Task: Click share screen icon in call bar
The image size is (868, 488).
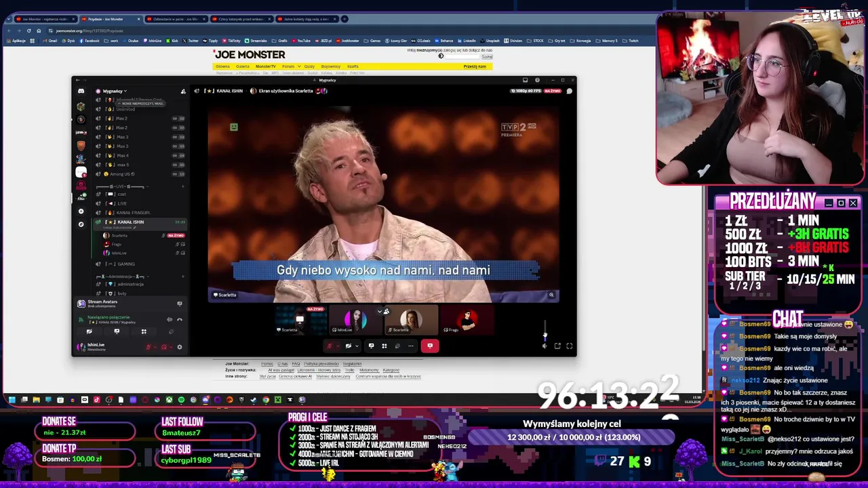Action: 371,346
